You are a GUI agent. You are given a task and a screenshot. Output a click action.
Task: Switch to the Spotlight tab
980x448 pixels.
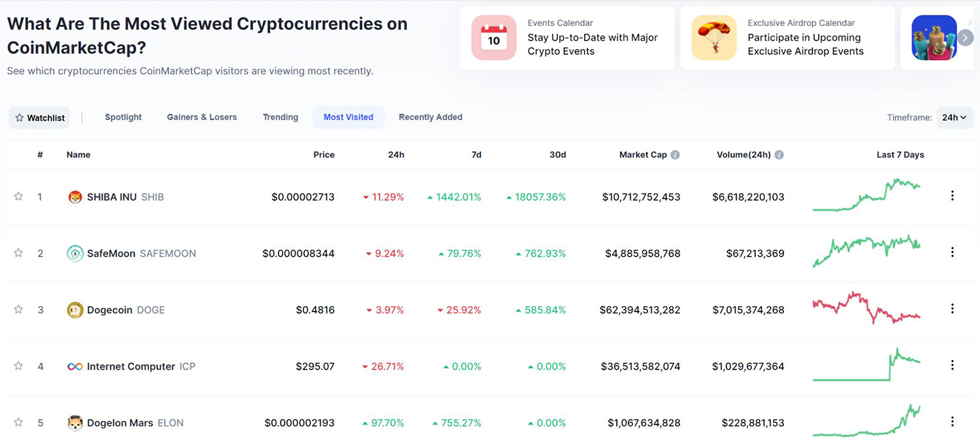(123, 117)
